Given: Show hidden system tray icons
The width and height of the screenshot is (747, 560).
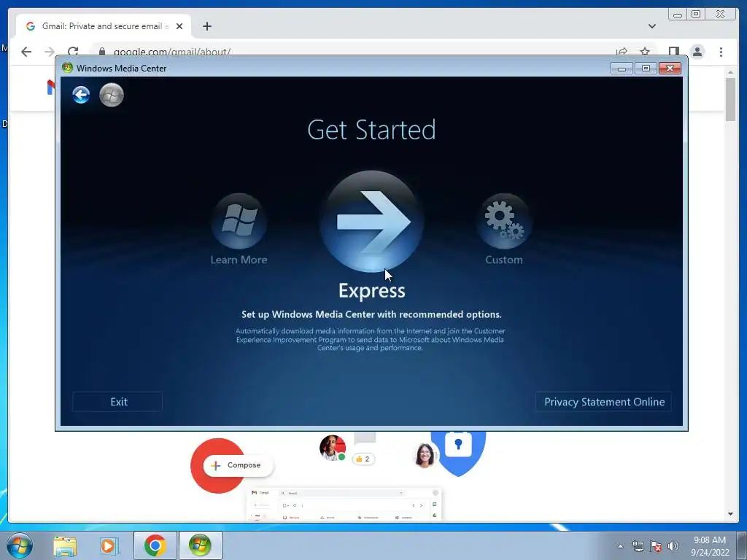Looking at the screenshot, I should pos(620,546).
